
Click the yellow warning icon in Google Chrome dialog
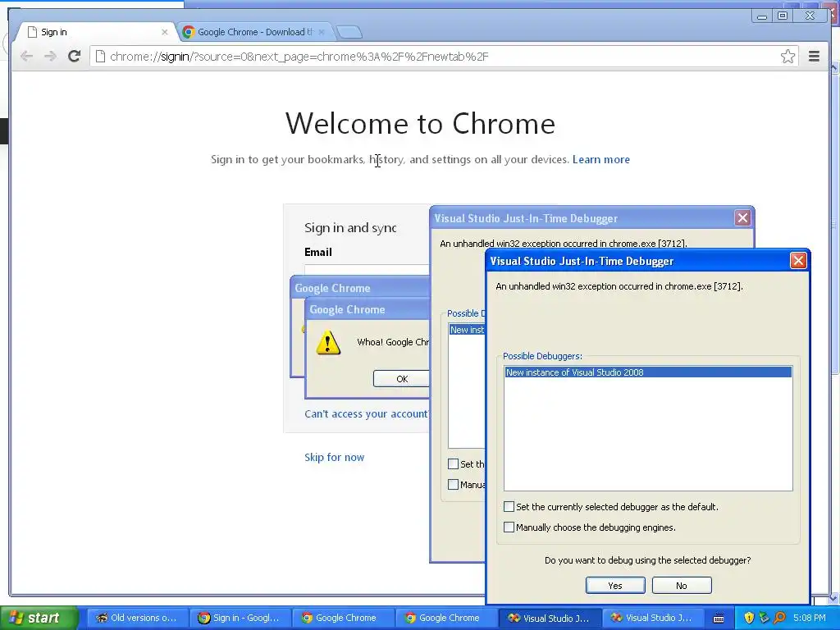point(328,343)
